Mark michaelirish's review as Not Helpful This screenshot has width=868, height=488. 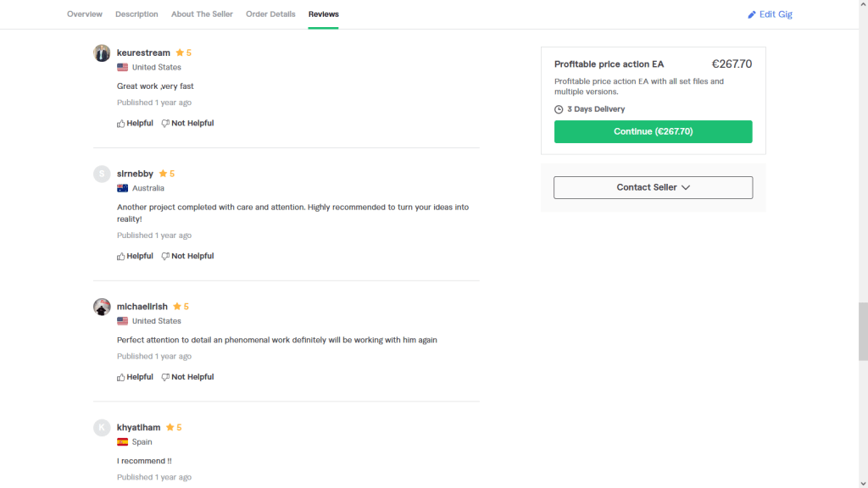(187, 377)
